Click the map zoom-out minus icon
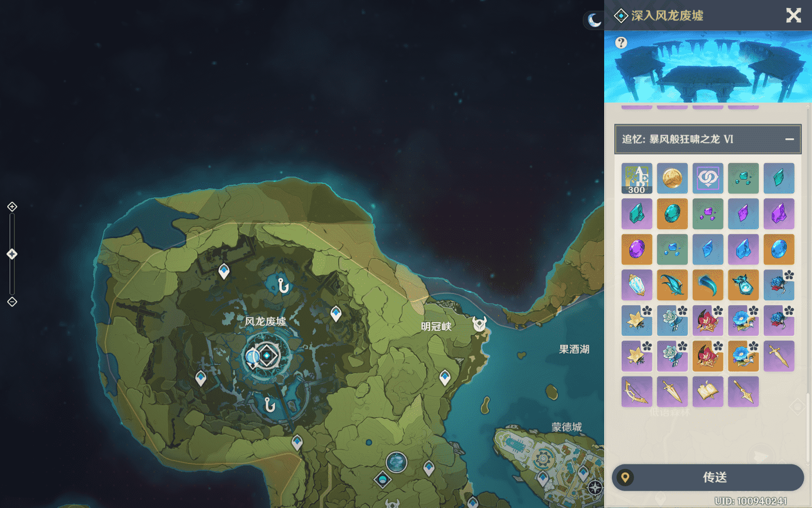 coord(12,302)
